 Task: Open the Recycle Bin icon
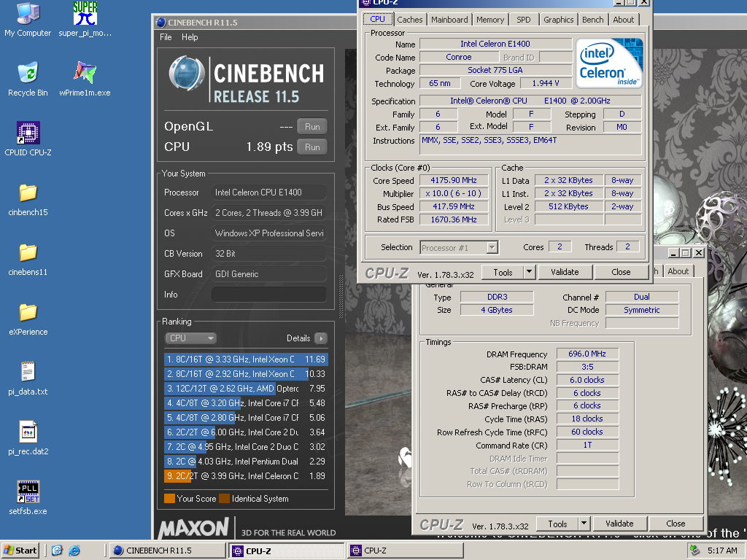point(28,79)
